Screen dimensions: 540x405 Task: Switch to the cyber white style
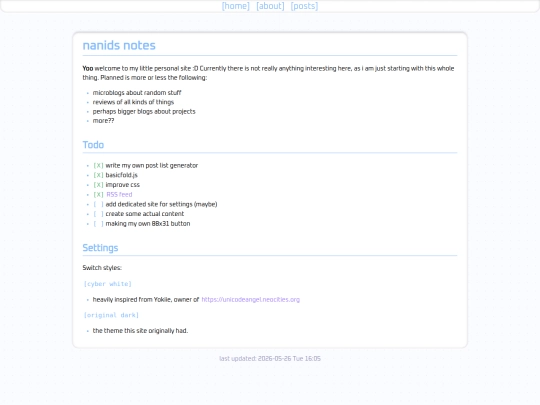click(x=108, y=284)
